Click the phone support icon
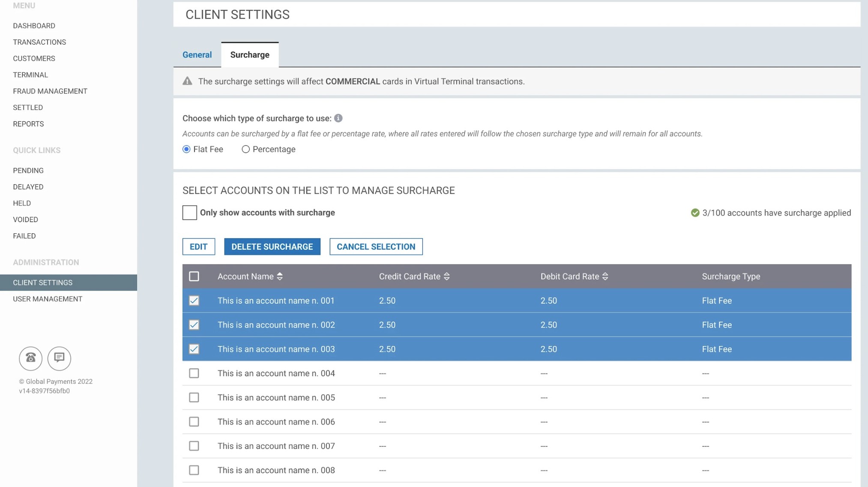 click(30, 358)
